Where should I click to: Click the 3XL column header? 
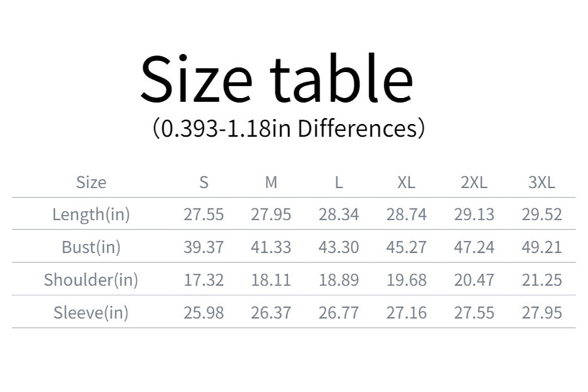[541, 182]
